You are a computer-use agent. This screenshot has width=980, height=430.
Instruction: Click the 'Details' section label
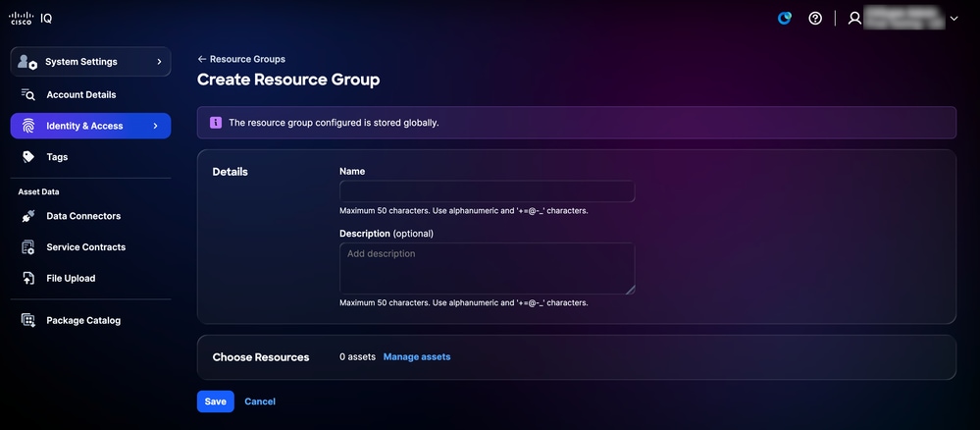(x=230, y=172)
